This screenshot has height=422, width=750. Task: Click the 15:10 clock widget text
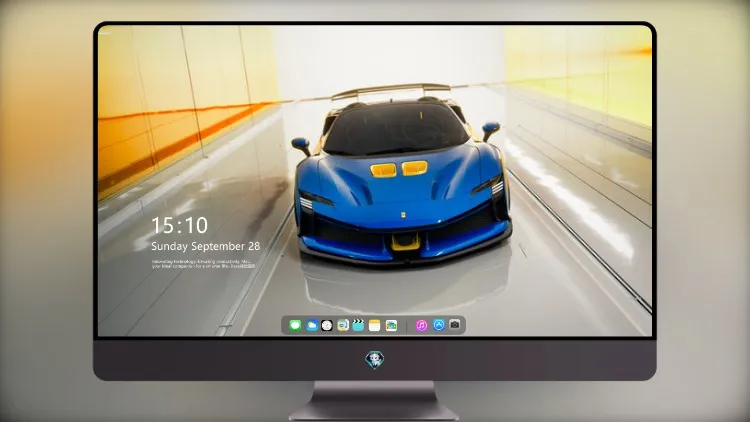(179, 225)
